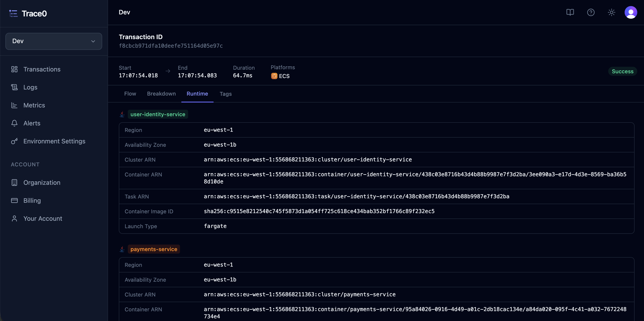Click the Dev header title
This screenshot has width=644, height=321.
click(x=124, y=12)
